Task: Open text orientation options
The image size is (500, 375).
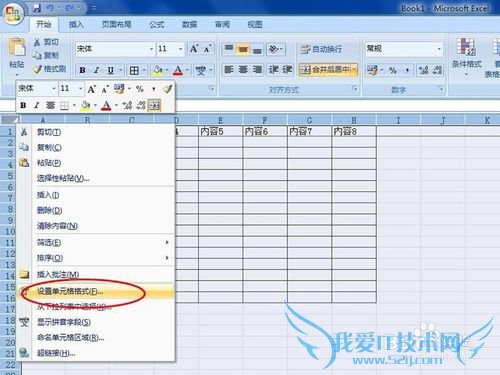Action: point(276,49)
